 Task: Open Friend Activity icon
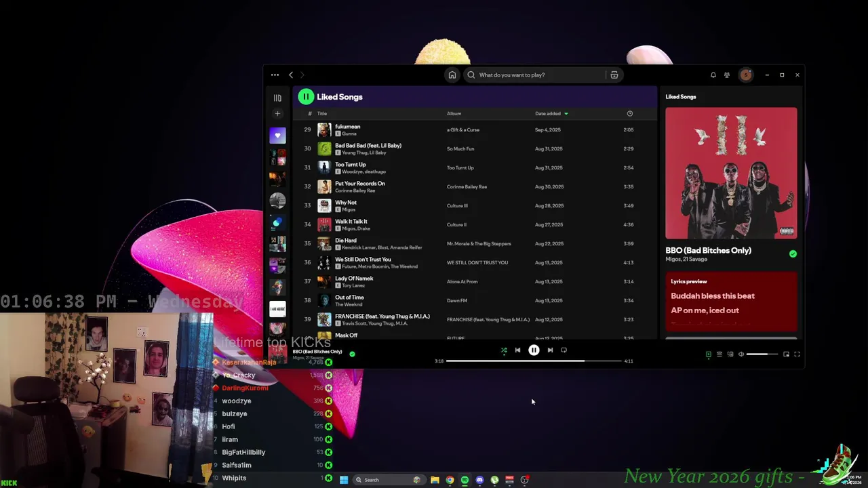[727, 75]
